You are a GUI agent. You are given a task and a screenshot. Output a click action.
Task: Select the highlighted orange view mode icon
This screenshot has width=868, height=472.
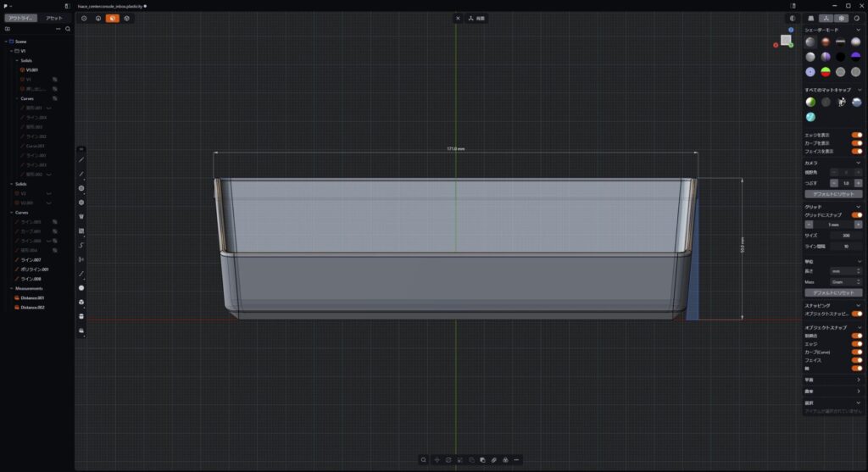tap(112, 18)
